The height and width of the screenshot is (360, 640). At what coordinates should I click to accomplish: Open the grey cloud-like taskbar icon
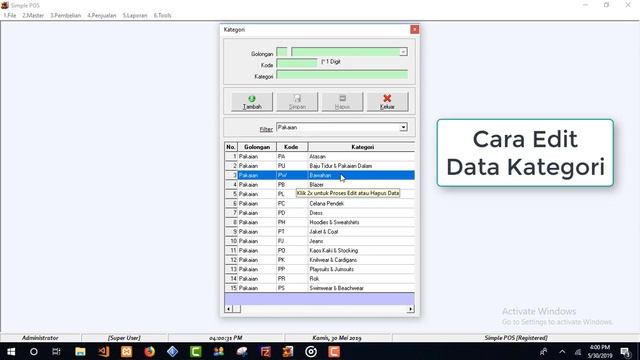tap(242, 351)
